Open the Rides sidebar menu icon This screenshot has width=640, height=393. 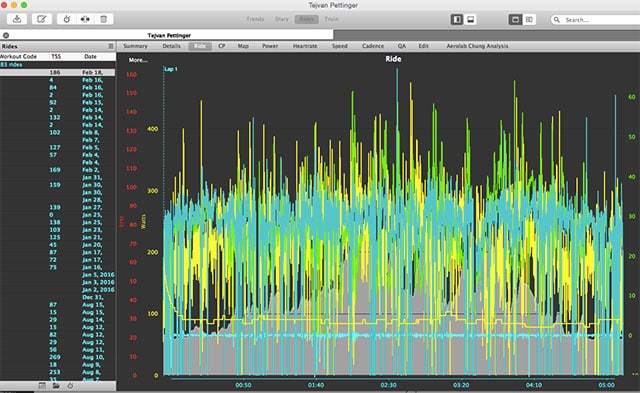[x=111, y=46]
